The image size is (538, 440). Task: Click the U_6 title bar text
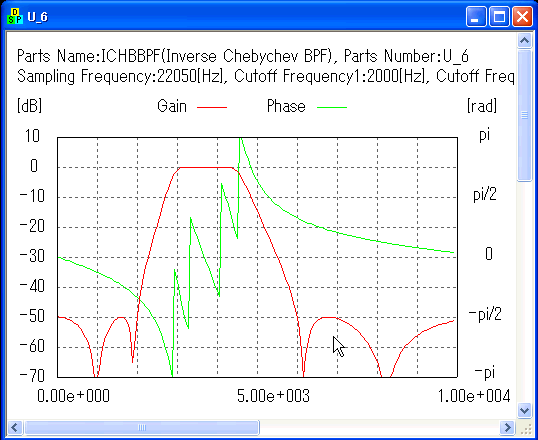coord(38,16)
